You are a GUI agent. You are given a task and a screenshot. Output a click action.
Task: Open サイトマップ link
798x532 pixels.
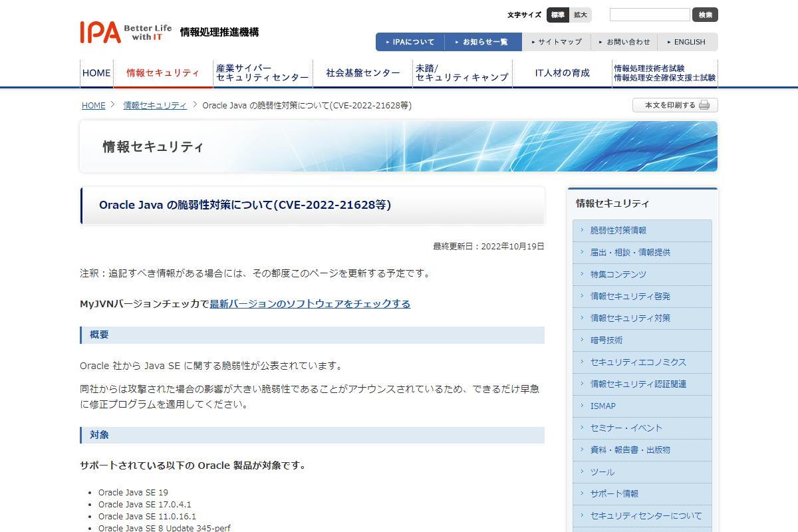pos(557,42)
